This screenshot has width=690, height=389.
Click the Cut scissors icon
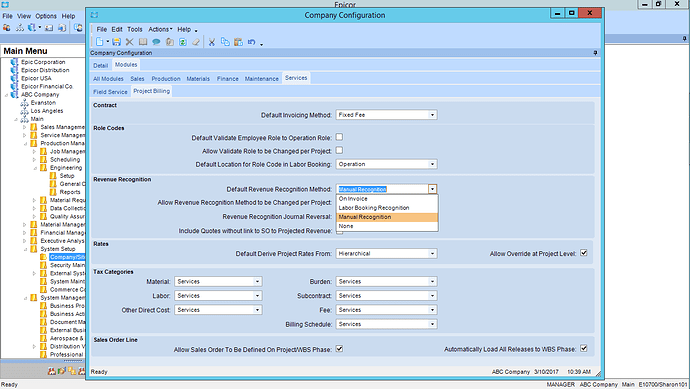coord(212,42)
